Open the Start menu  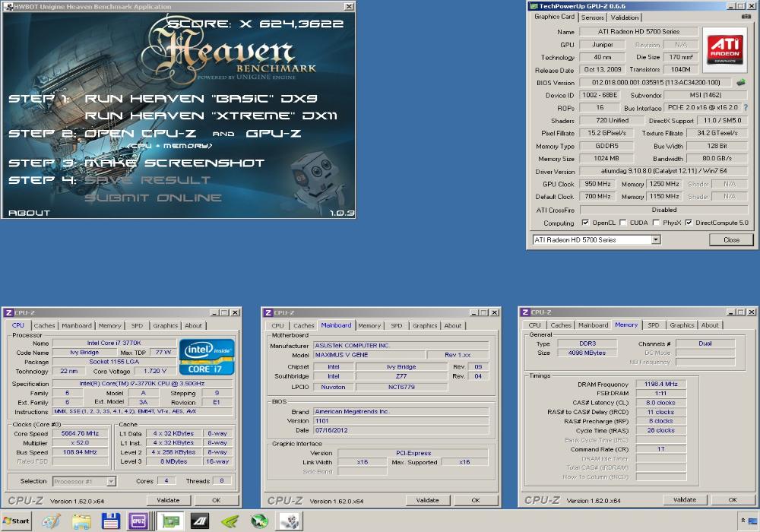click(x=17, y=521)
